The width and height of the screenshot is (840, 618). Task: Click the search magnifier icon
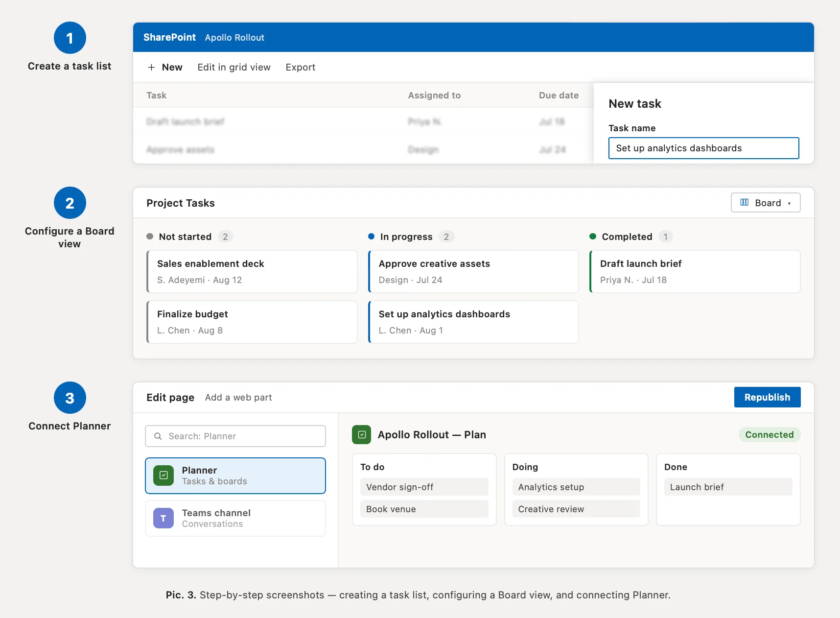158,436
